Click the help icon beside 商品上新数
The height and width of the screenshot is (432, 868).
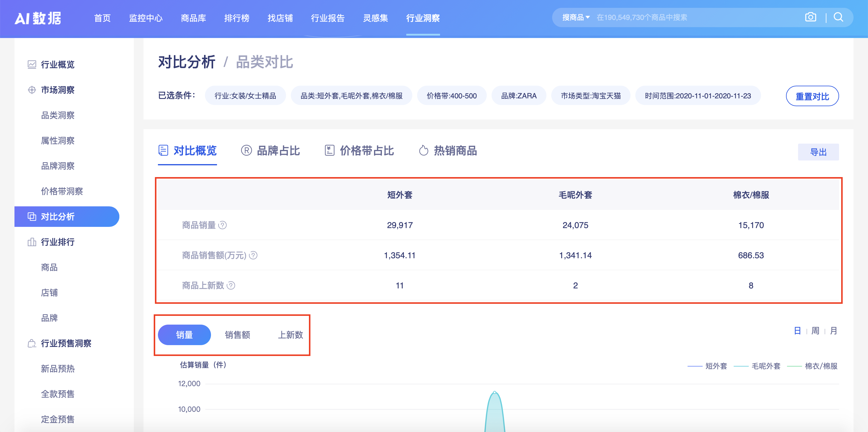(231, 285)
